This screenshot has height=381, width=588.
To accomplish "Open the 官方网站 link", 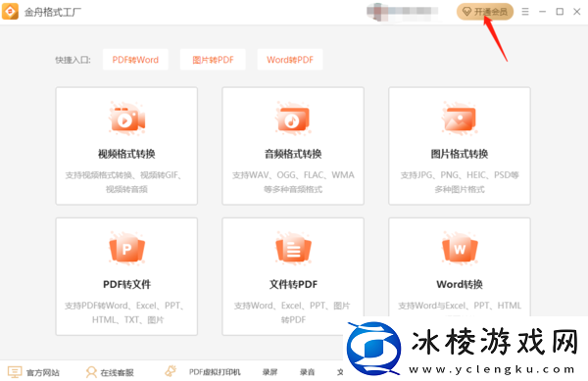I will 43,372.
